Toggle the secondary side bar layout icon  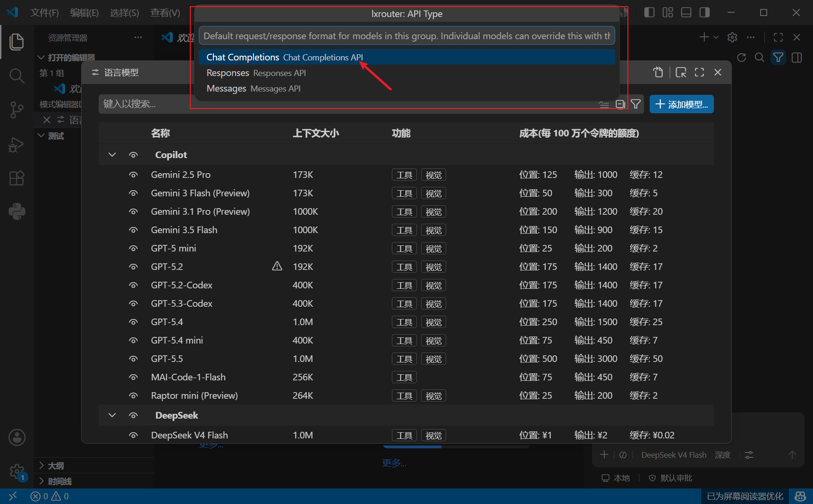tap(704, 12)
